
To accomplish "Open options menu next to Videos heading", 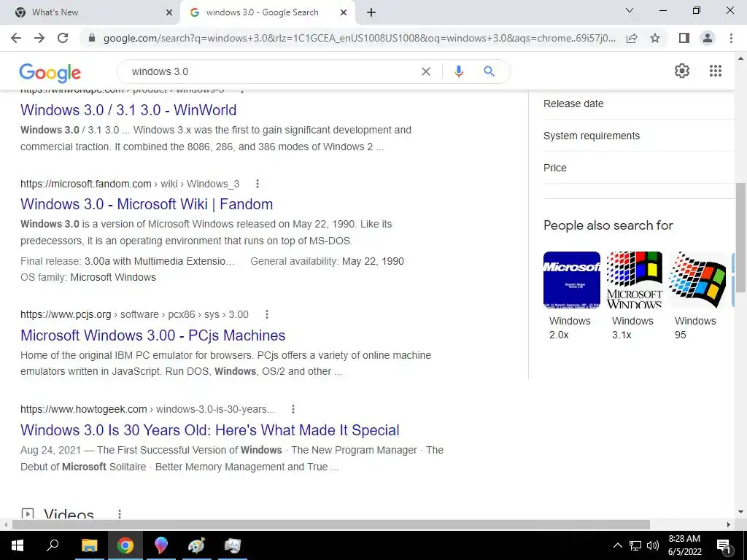I will pyautogui.click(x=120, y=514).
